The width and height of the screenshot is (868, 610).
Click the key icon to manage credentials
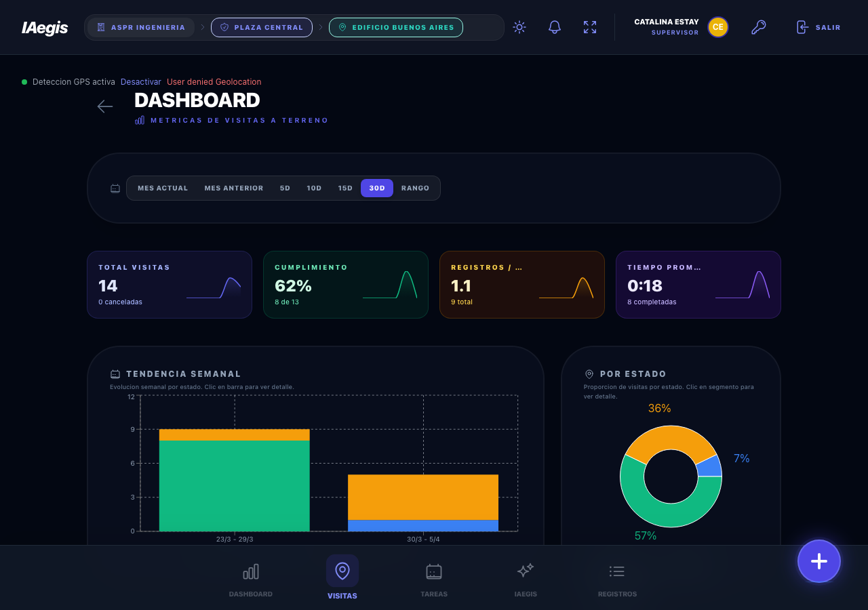[758, 27]
